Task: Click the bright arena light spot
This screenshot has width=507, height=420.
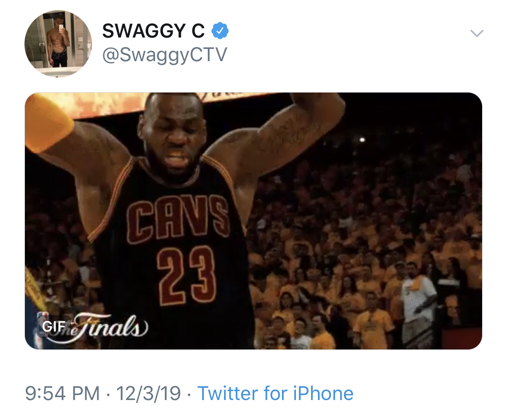Action: pos(362,140)
